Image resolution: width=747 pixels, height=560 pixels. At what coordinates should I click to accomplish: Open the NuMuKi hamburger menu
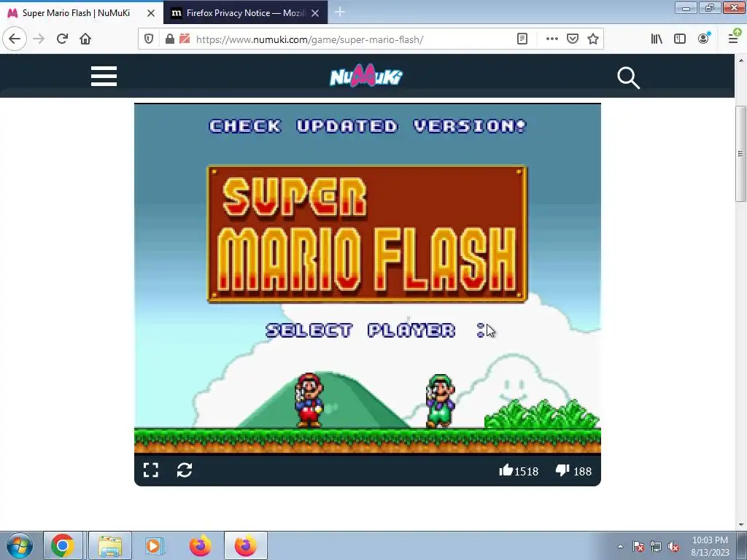click(104, 76)
